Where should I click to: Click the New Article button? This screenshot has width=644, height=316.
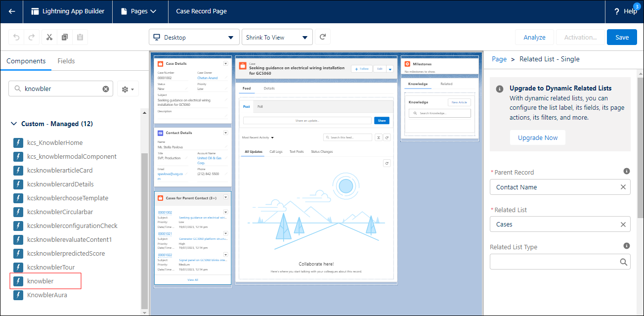click(459, 102)
